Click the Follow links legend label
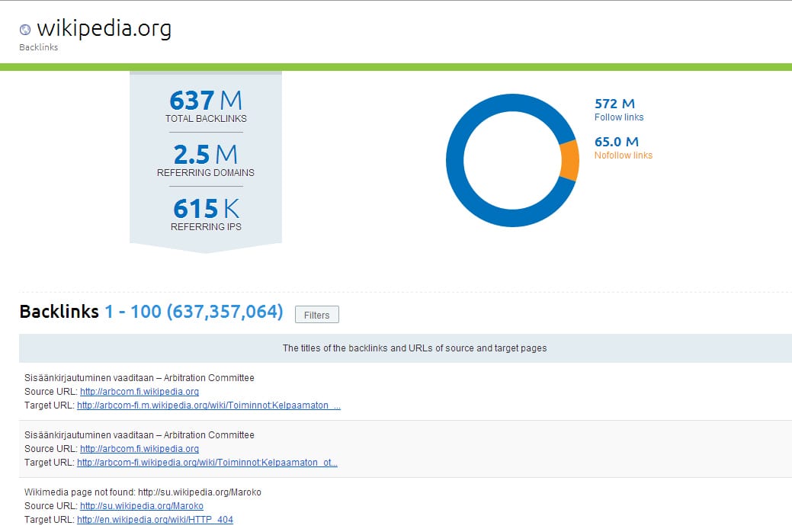 coord(619,117)
